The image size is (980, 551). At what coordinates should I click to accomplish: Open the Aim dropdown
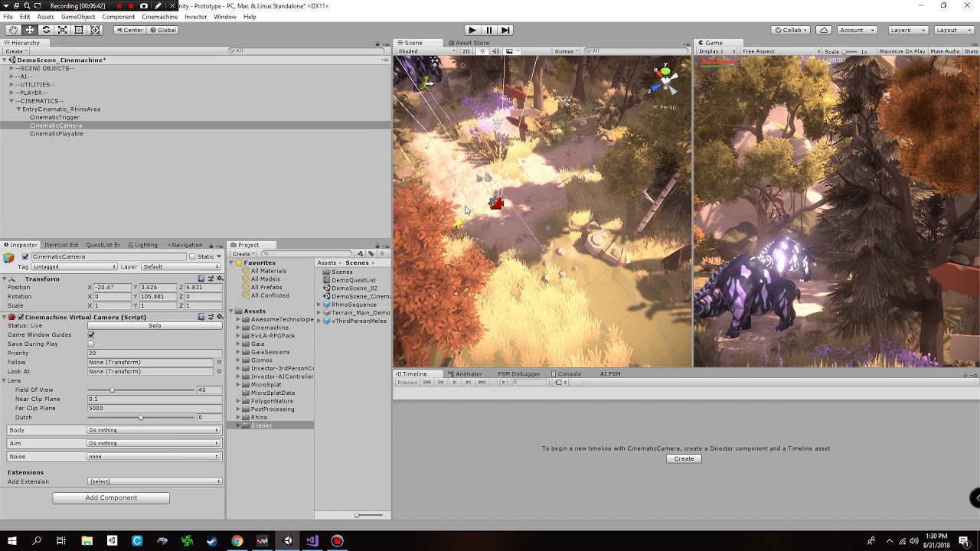(153, 443)
